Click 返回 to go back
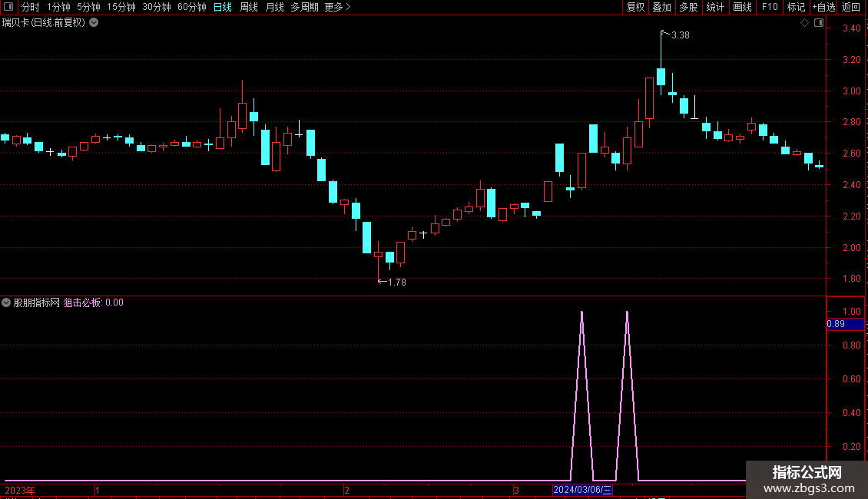This screenshot has height=499, width=868. pyautogui.click(x=851, y=7)
